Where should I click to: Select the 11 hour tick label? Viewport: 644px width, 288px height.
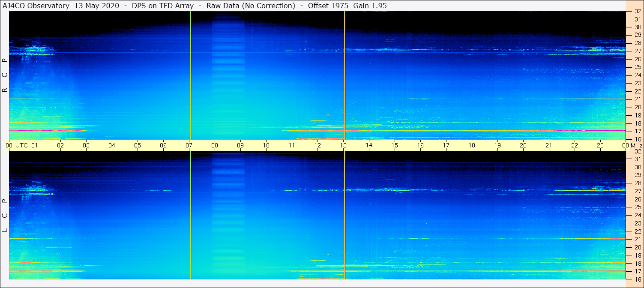[292, 145]
